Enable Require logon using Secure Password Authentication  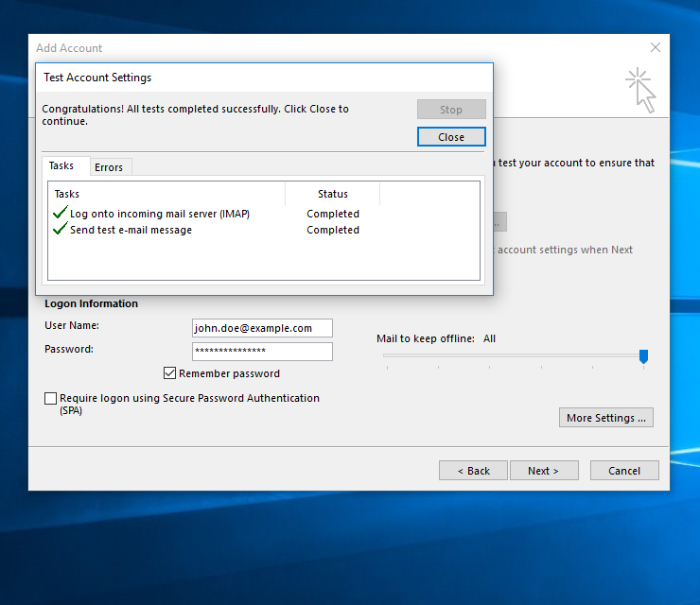[50, 398]
